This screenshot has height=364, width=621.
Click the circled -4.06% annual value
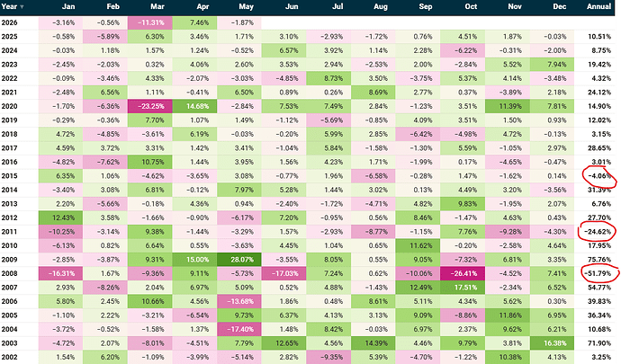pyautogui.click(x=599, y=175)
